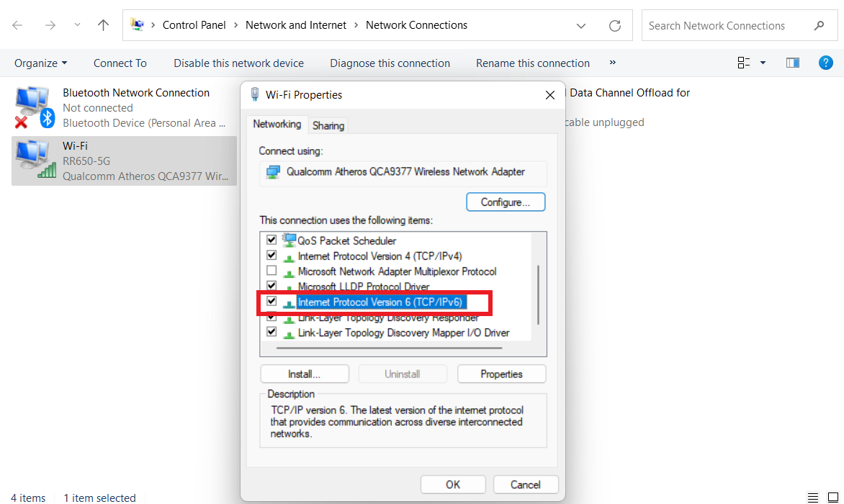Click the navigate up arrow icon
This screenshot has height=504, width=844.
[x=103, y=24]
